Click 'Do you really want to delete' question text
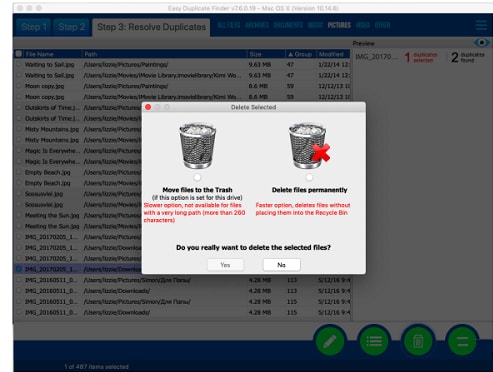 (x=253, y=247)
